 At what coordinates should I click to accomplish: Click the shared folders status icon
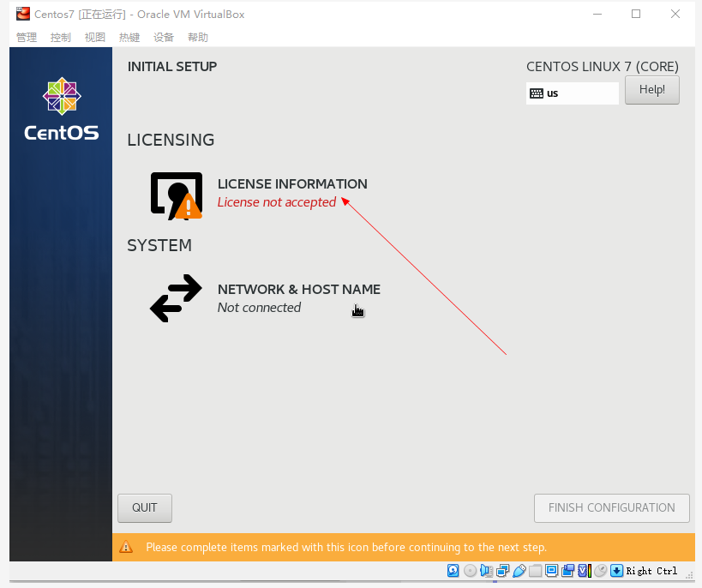click(536, 571)
